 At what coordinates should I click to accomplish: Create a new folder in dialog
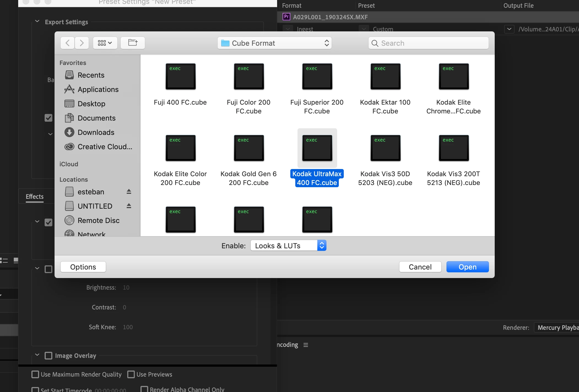pyautogui.click(x=133, y=43)
